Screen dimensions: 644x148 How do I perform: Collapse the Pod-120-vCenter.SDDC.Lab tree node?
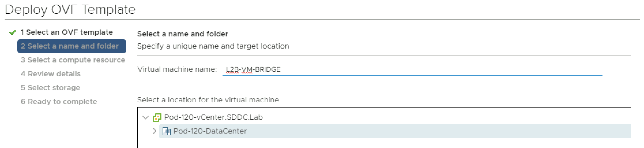point(146,117)
